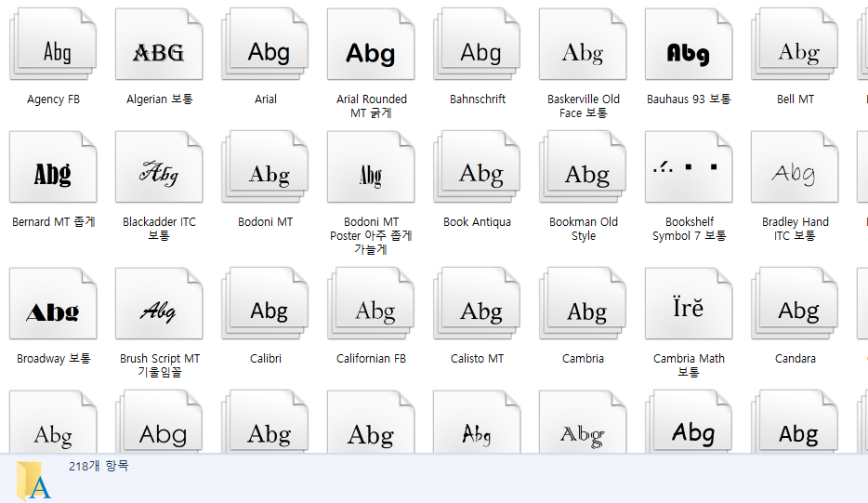Select the Cambria Math font icon

point(689,304)
